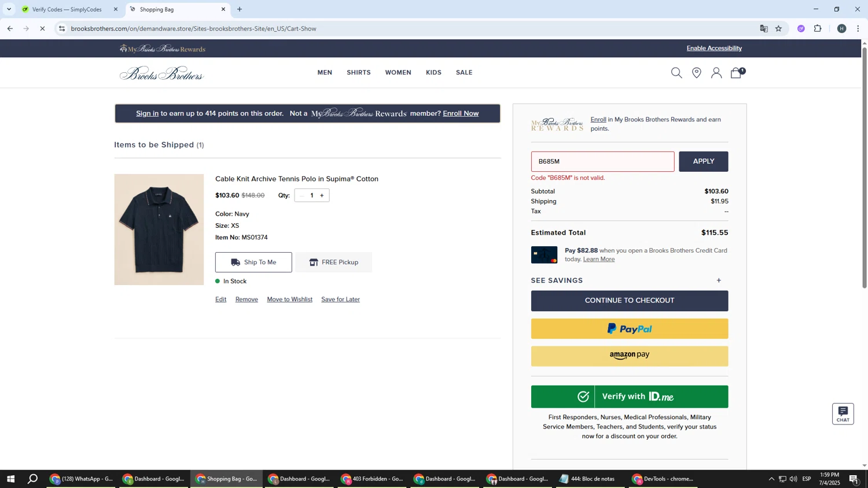Open Chrome profile avatar H
868x488 pixels.
pyautogui.click(x=842, y=28)
